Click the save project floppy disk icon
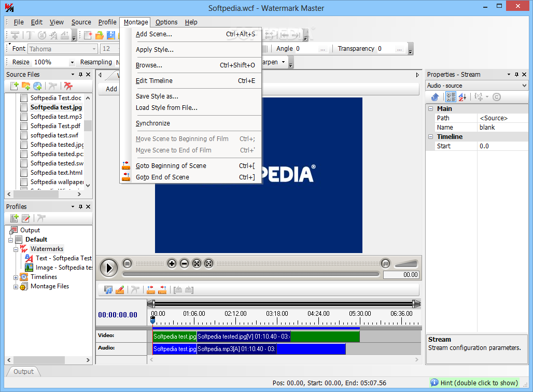Viewport: 533px width, 392px height. pyautogui.click(x=111, y=35)
